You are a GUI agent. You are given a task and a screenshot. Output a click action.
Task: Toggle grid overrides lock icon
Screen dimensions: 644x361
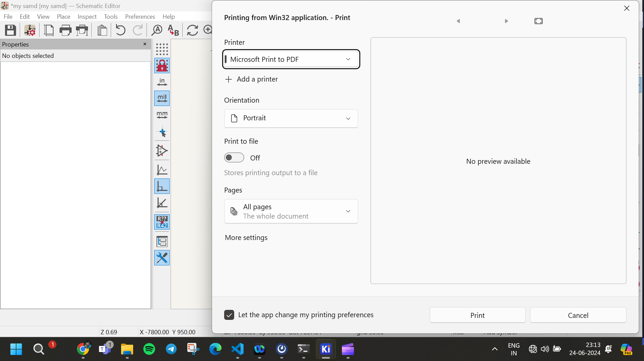tap(162, 66)
